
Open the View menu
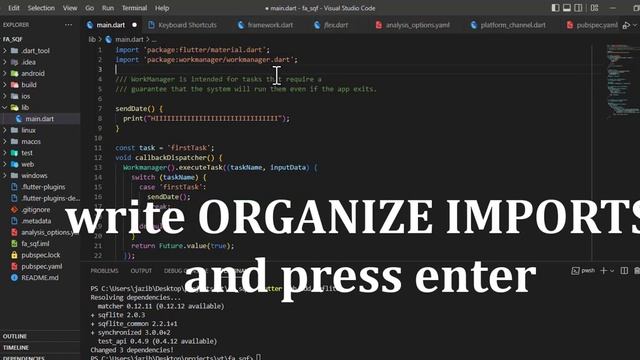[x=70, y=8]
